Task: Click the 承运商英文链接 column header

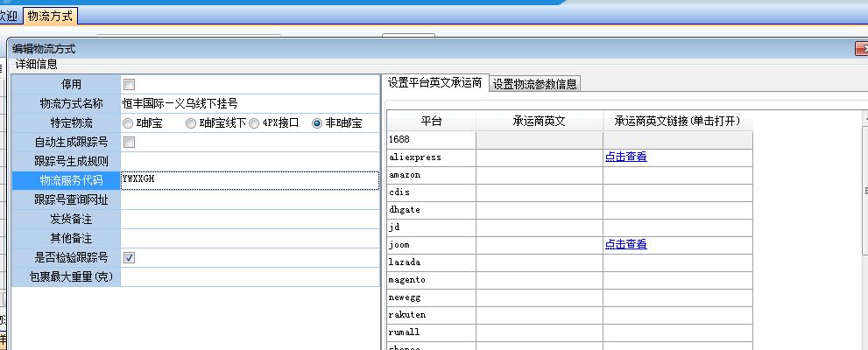Action: point(678,121)
